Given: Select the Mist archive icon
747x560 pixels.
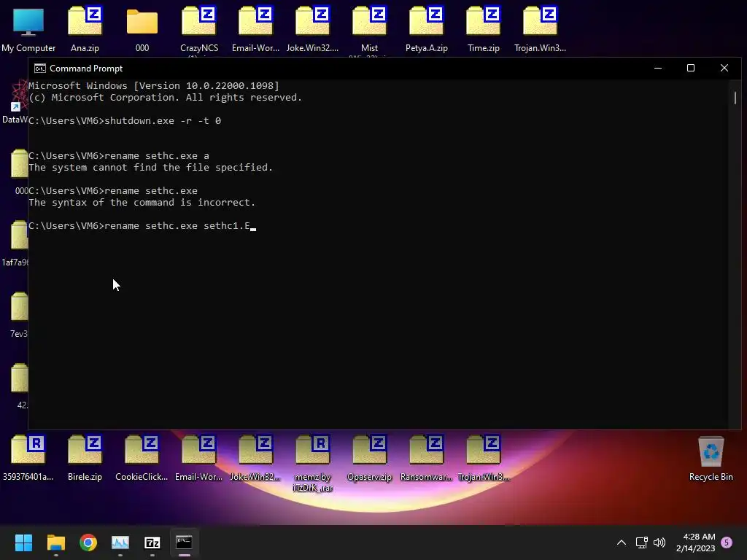Looking at the screenshot, I should [x=369, y=29].
